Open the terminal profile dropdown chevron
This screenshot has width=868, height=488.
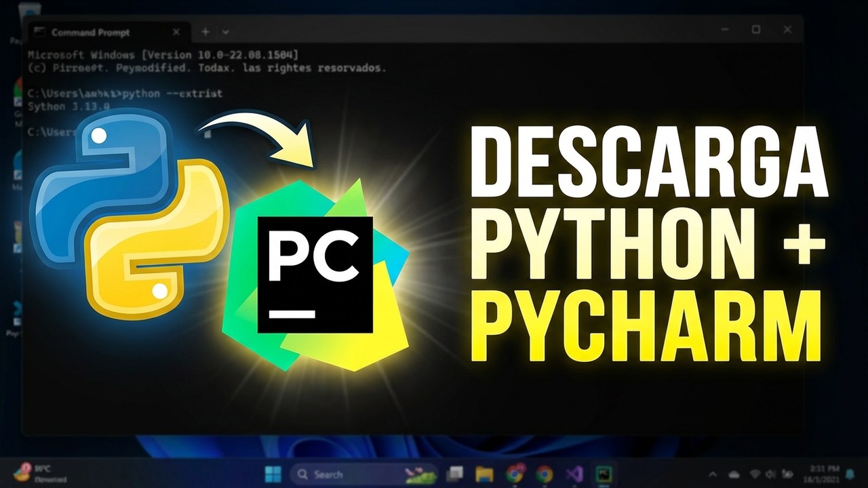(x=226, y=32)
